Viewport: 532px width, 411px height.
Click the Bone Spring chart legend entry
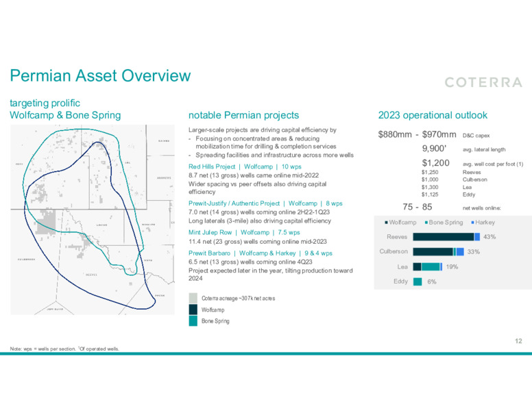coord(444,223)
